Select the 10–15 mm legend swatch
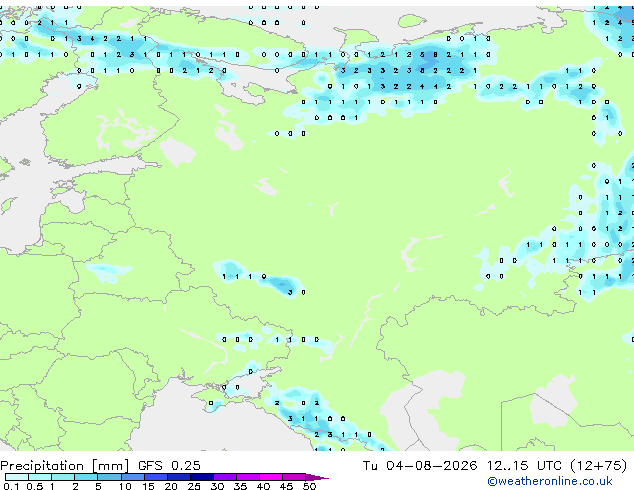634x490 pixels. point(133,477)
